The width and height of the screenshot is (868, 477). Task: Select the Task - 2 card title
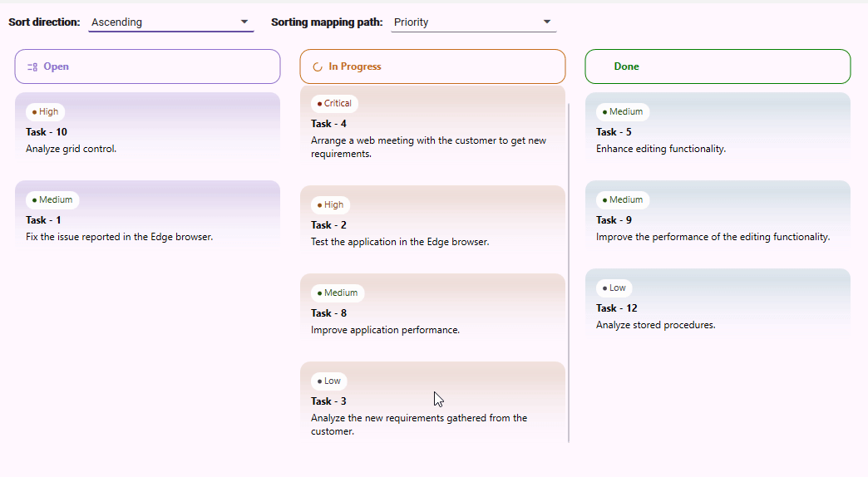(328, 225)
